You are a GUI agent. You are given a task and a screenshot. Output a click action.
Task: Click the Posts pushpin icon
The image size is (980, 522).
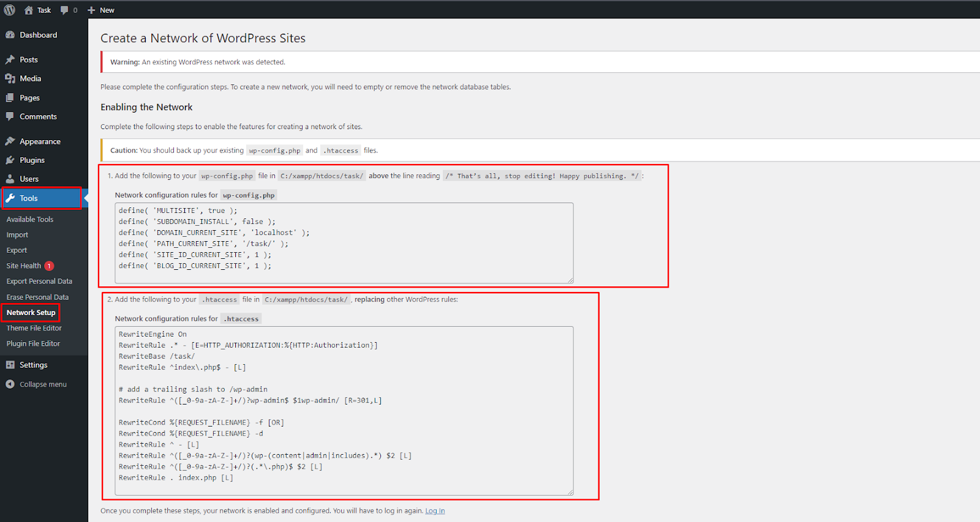tap(10, 59)
